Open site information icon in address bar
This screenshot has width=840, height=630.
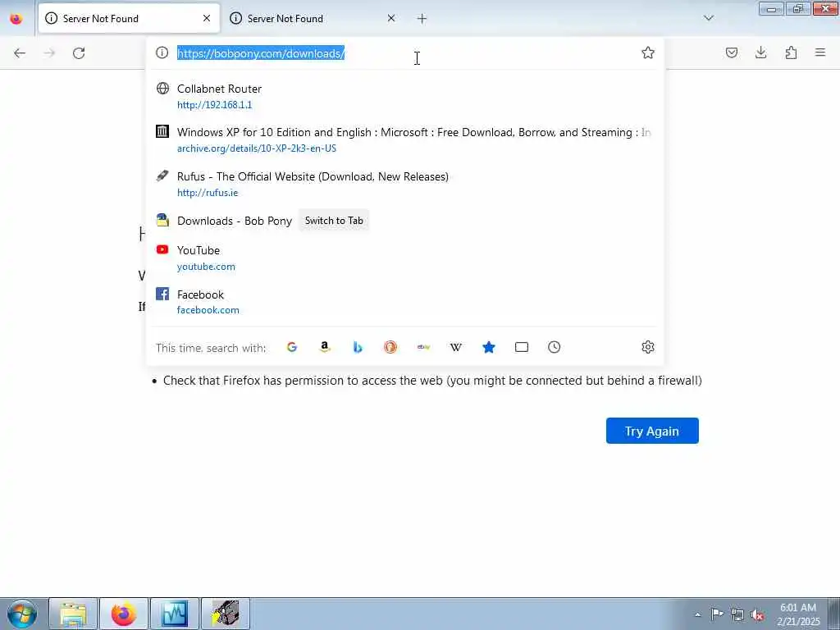coord(162,52)
